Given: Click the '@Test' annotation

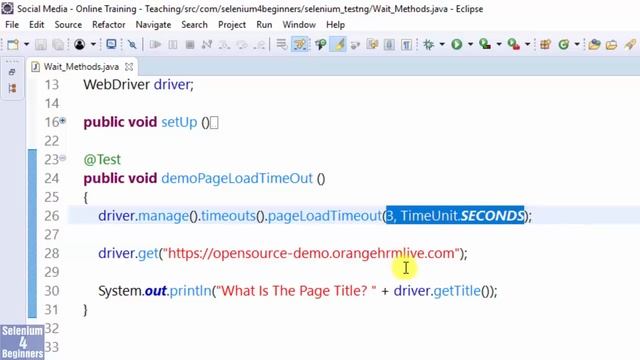Looking at the screenshot, I should point(102,160).
